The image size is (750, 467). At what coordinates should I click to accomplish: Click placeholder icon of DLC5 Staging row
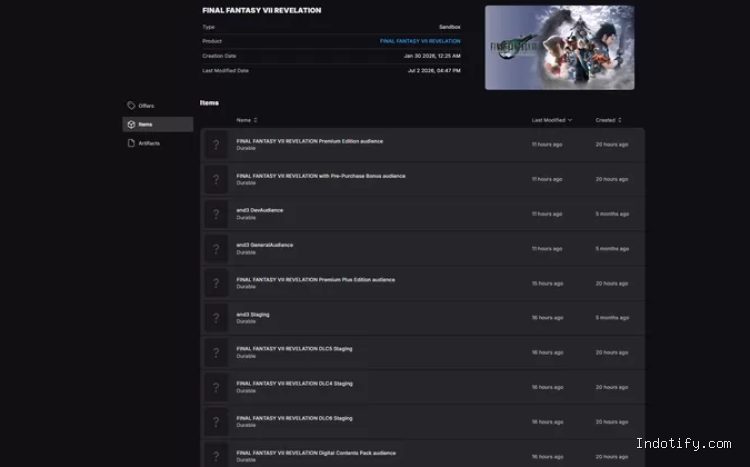(x=216, y=353)
